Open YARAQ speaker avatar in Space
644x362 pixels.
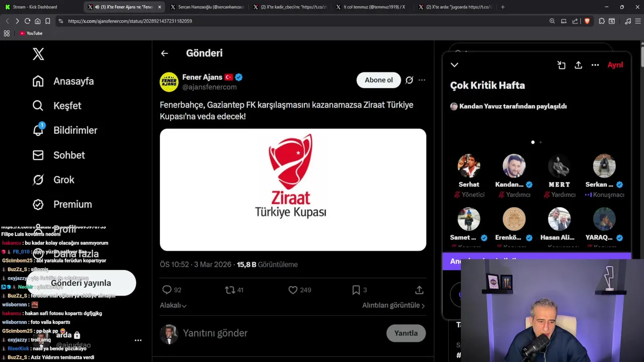(604, 219)
